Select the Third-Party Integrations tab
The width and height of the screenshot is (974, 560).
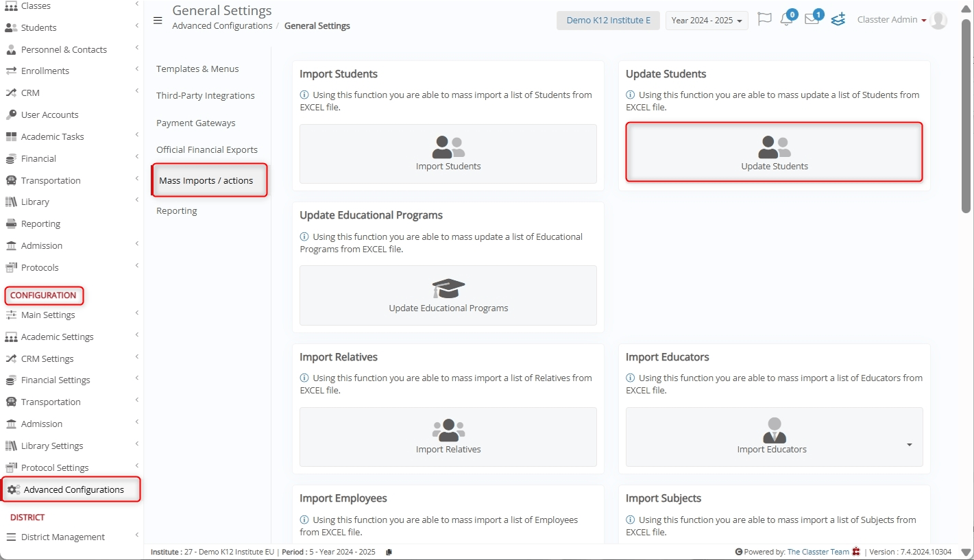(206, 95)
